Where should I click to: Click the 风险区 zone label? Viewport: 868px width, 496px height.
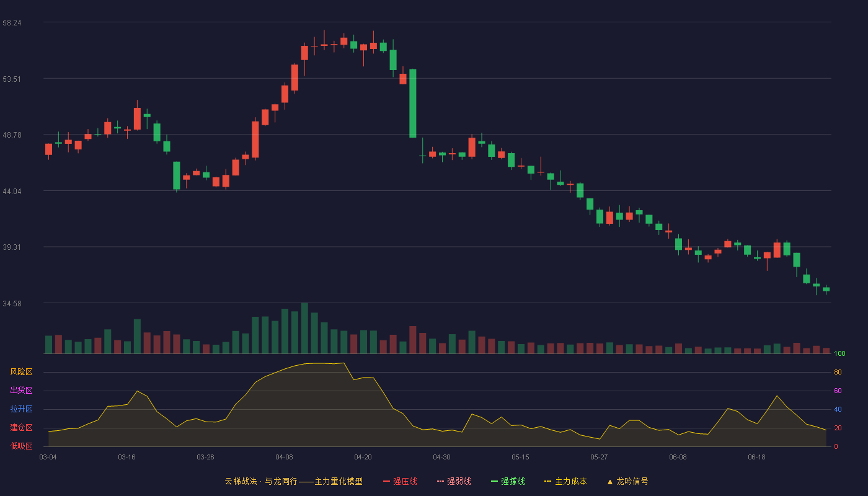click(22, 372)
